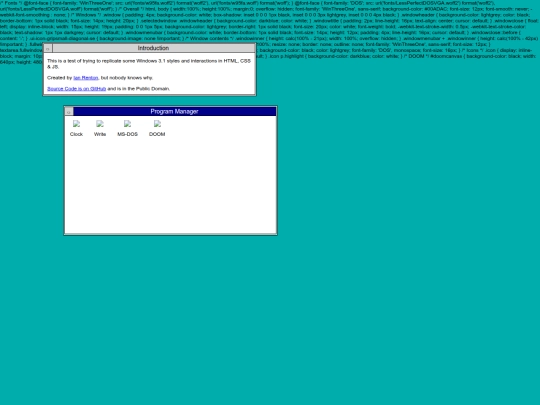Open the Introduction window control menu box
This screenshot has width=540, height=405.
pyautogui.click(x=48, y=48)
